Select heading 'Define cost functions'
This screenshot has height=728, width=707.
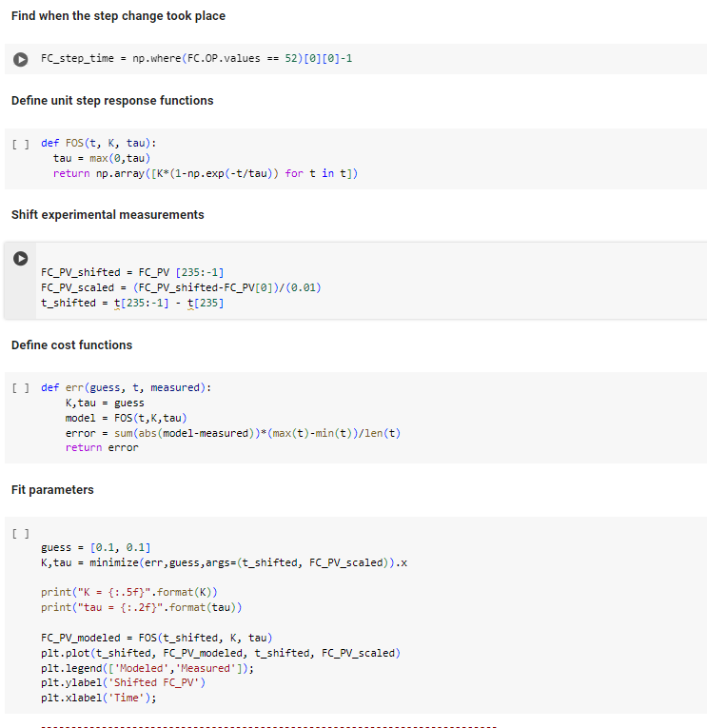(x=72, y=344)
